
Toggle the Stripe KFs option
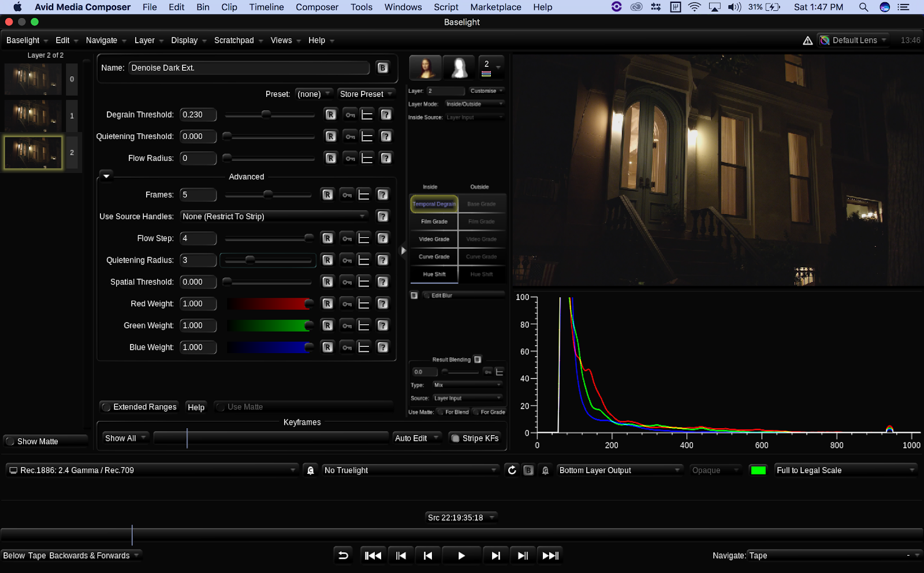tap(455, 439)
